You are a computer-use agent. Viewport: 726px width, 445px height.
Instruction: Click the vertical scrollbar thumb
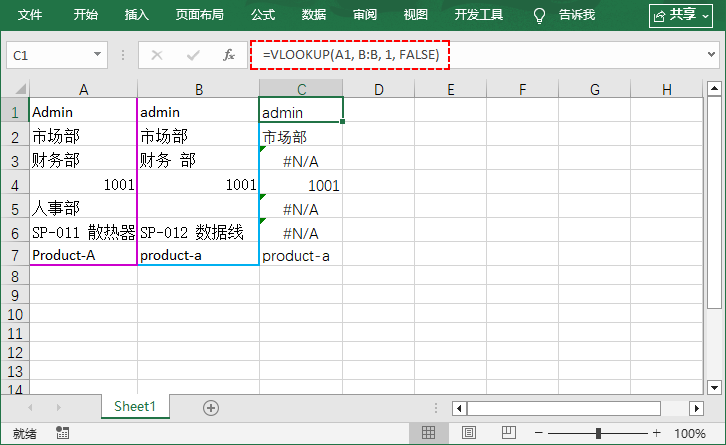[714, 202]
